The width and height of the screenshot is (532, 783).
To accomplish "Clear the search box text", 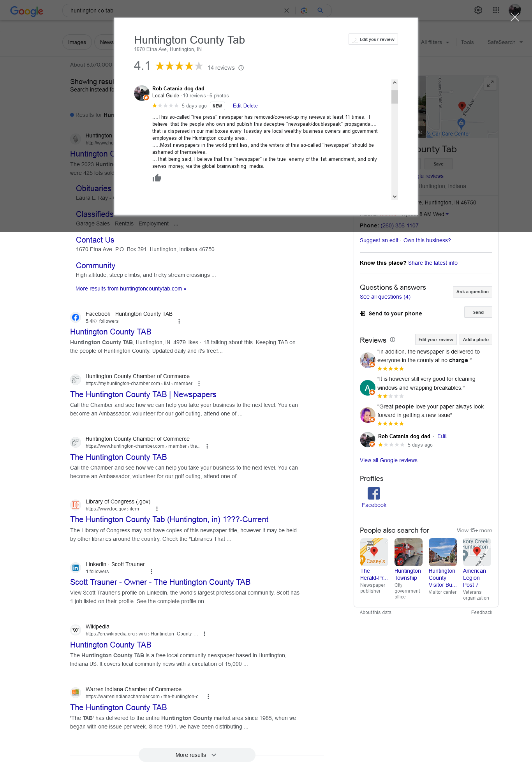I will (x=287, y=11).
